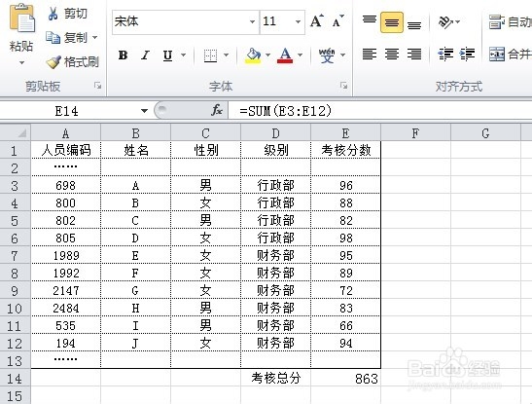The height and width of the screenshot is (404, 532).
Task: Click the score cell with 72
Action: click(x=345, y=290)
